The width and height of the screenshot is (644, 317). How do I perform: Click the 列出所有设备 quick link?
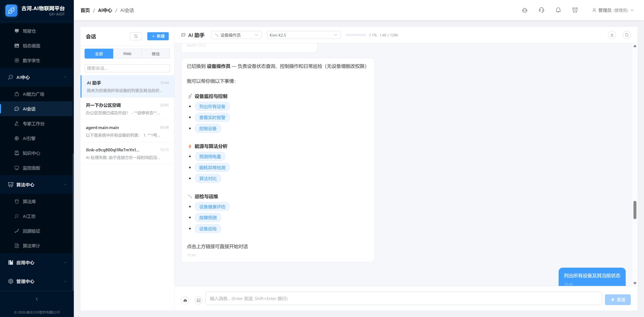click(x=212, y=106)
